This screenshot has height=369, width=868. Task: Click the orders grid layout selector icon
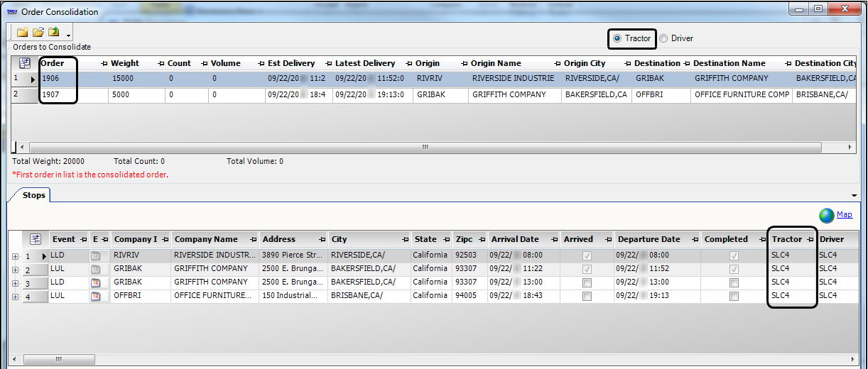(x=25, y=63)
